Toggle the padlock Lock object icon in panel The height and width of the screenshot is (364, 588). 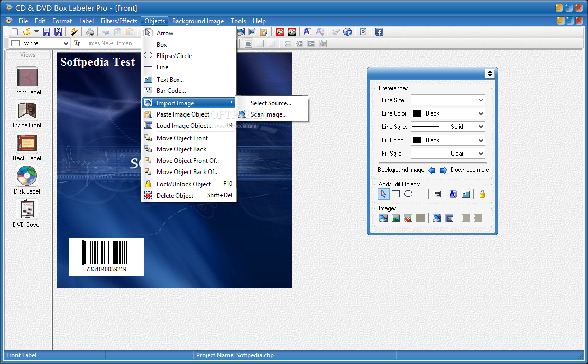tap(482, 194)
